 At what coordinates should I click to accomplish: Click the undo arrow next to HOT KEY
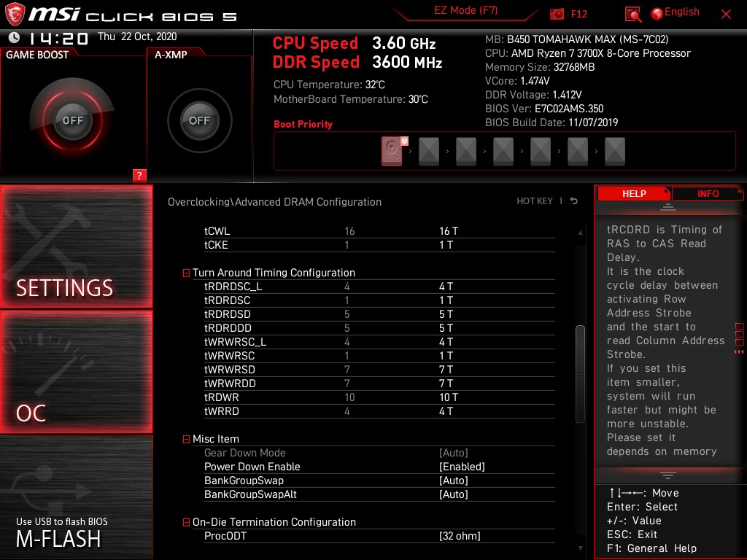[x=573, y=201]
